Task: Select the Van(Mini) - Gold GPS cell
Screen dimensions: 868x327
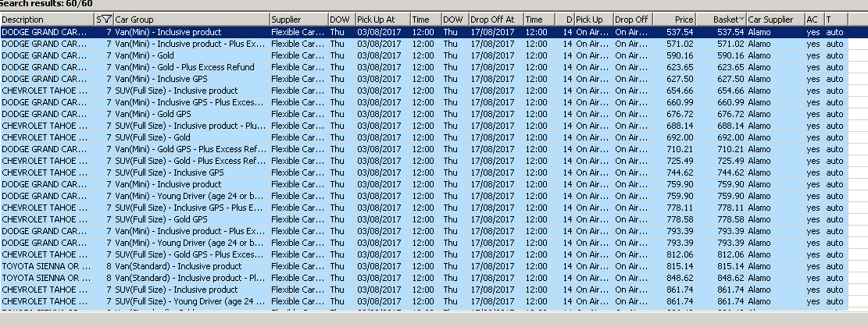Action: pos(191,114)
